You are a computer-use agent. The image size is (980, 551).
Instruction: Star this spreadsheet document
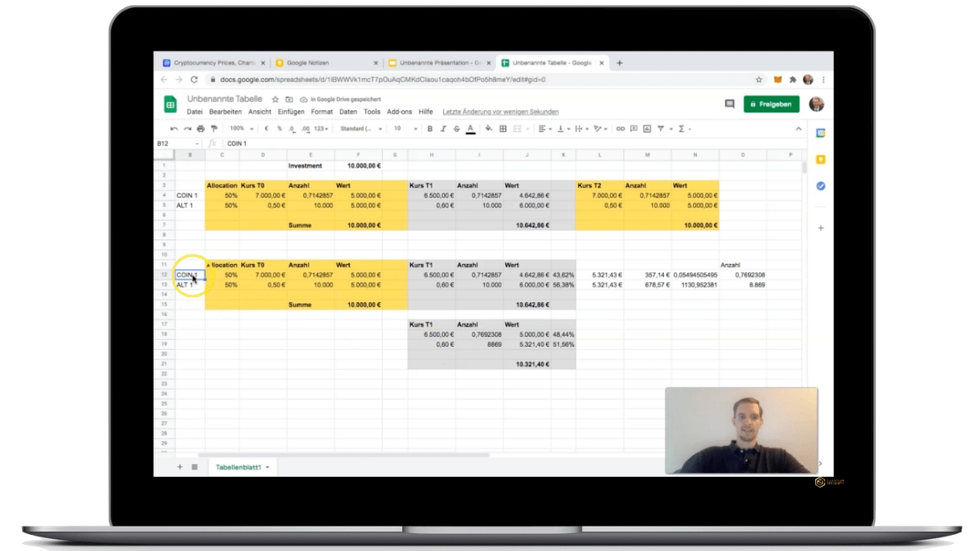tap(276, 99)
